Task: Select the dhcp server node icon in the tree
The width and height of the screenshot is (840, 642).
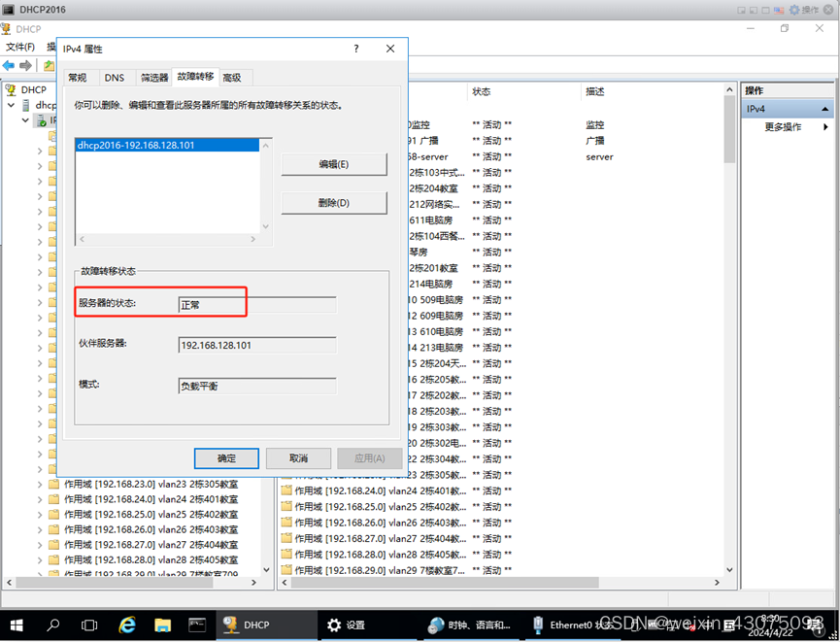Action: point(25,105)
